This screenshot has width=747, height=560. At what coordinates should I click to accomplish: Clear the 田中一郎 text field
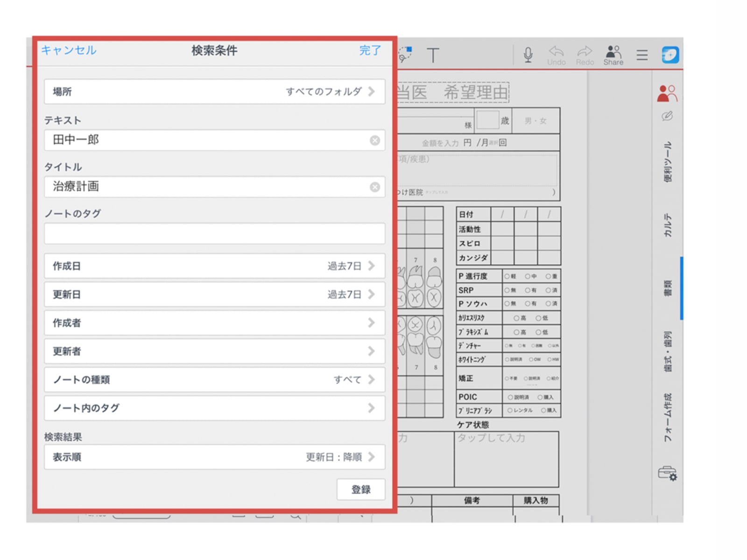pyautogui.click(x=374, y=140)
